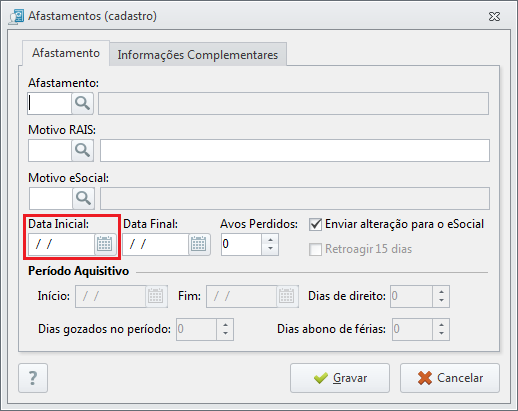Decrease Dias abono de férias value
This screenshot has width=518, height=411.
(x=441, y=334)
